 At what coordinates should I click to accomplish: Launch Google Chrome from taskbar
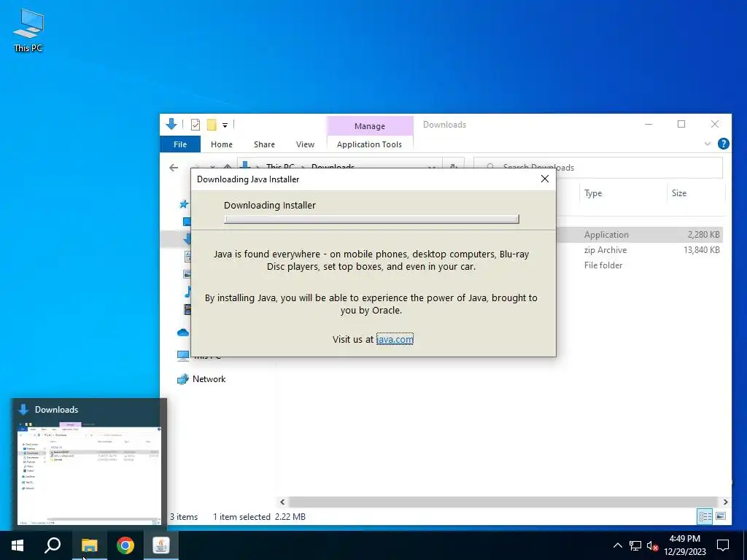(x=125, y=545)
